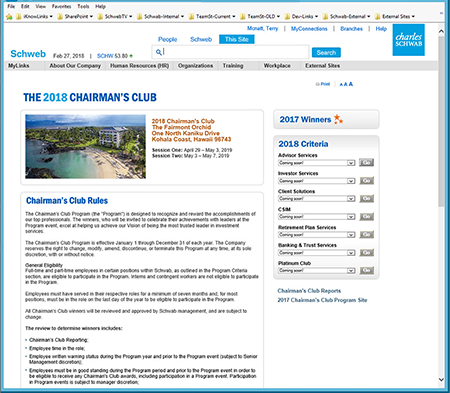The height and width of the screenshot is (393, 450).
Task: Expand the Client Solutions dropdown
Action: pyautogui.click(x=316, y=199)
